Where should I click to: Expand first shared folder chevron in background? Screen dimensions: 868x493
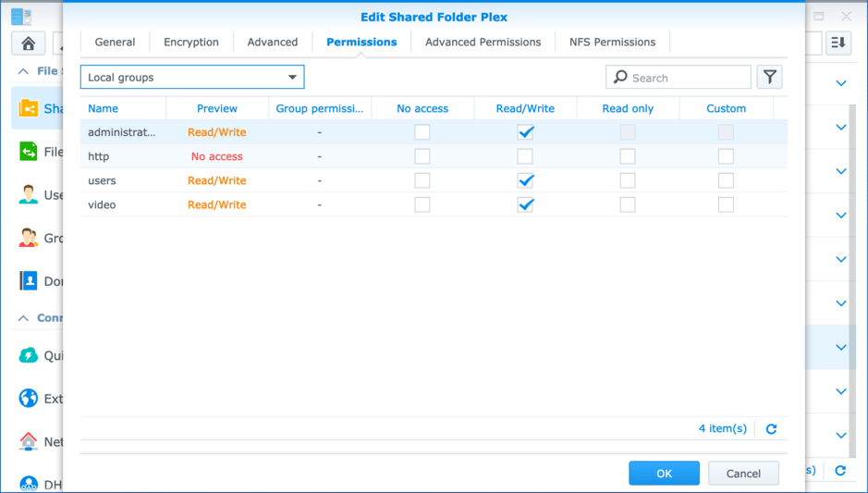pos(841,83)
